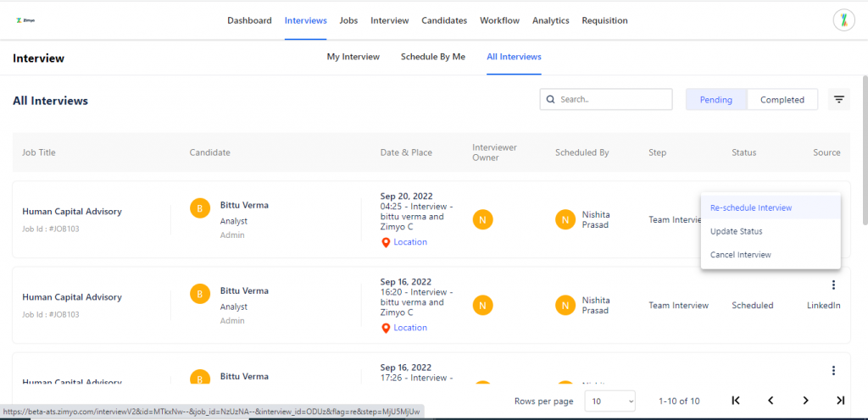868x420 pixels.
Task: Open the My Interview tab
Action: click(x=353, y=57)
